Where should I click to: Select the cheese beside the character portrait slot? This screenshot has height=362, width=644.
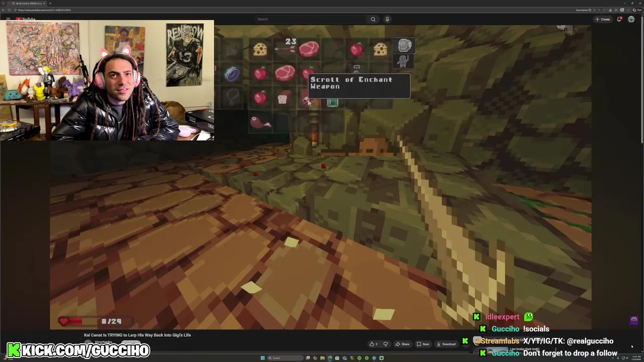[380, 49]
